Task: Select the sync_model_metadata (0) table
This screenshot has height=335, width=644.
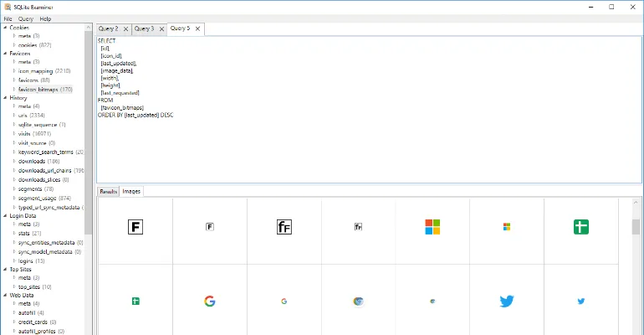Action: click(x=49, y=252)
